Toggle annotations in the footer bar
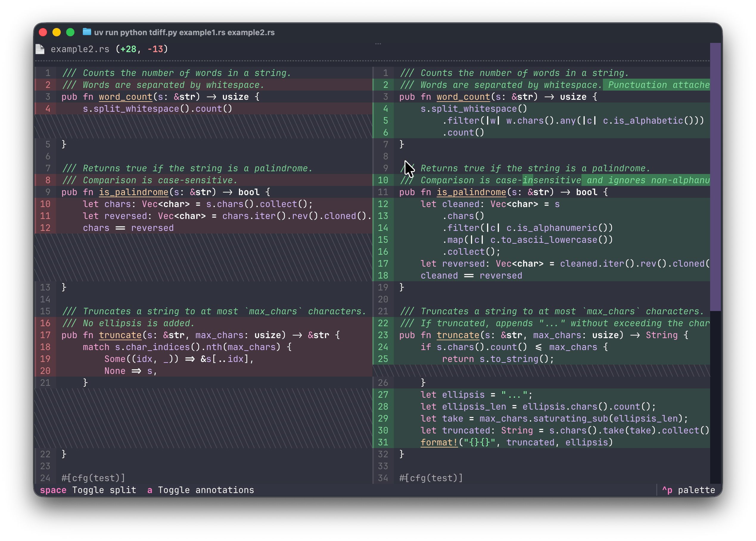The image size is (756, 541). [200, 490]
